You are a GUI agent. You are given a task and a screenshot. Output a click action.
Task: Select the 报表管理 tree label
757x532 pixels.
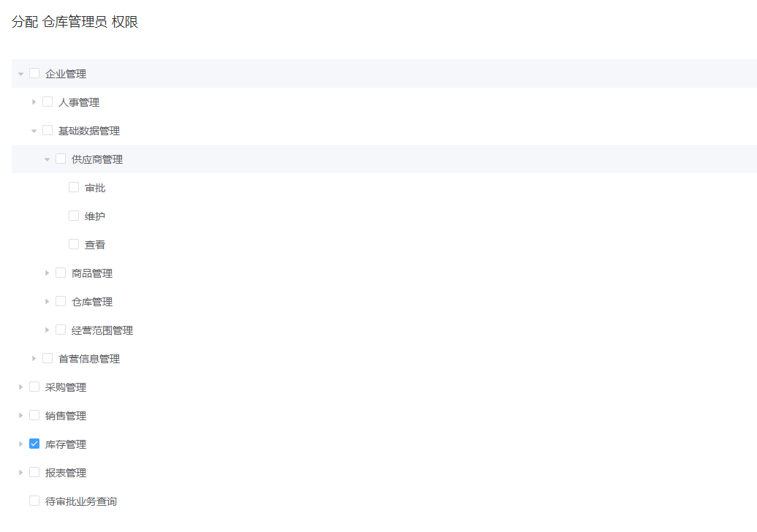click(x=66, y=473)
